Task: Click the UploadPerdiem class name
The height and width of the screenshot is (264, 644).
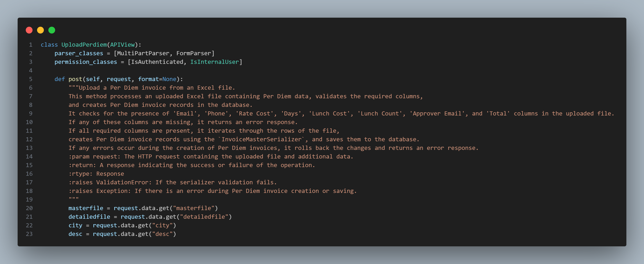Action: pos(84,45)
